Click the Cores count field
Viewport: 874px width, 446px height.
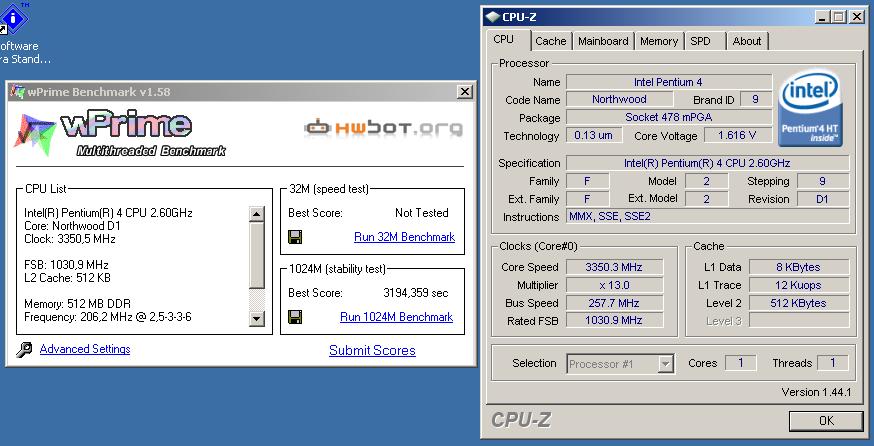(741, 363)
